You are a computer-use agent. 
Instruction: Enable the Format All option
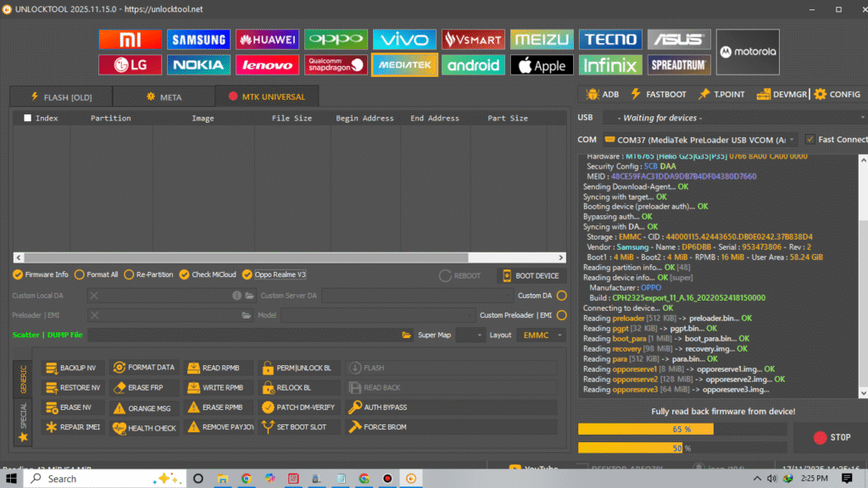[80, 274]
